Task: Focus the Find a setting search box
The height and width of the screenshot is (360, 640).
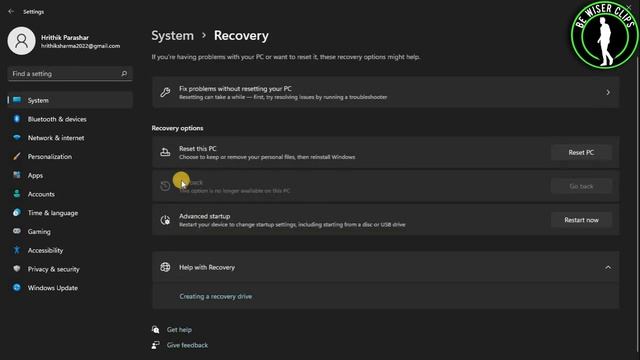Action: pyautogui.click(x=70, y=73)
